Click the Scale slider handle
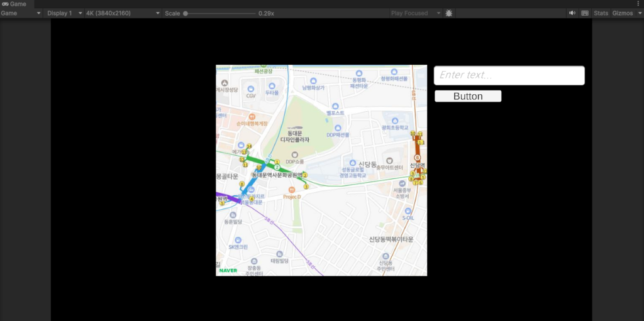This screenshot has width=644, height=321. [x=186, y=13]
